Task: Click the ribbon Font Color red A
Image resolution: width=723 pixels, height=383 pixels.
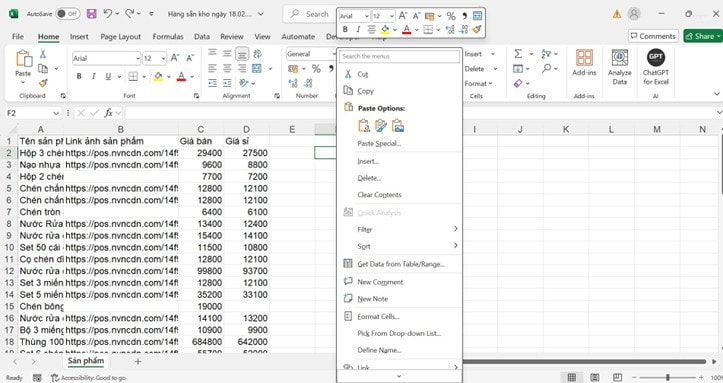Action: coord(181,76)
